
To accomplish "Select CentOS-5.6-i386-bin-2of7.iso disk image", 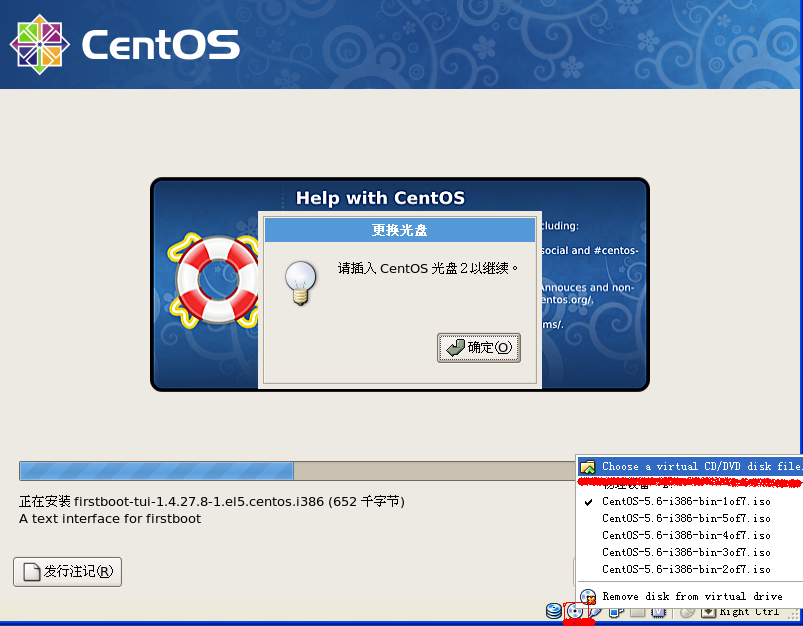I will 690,569.
